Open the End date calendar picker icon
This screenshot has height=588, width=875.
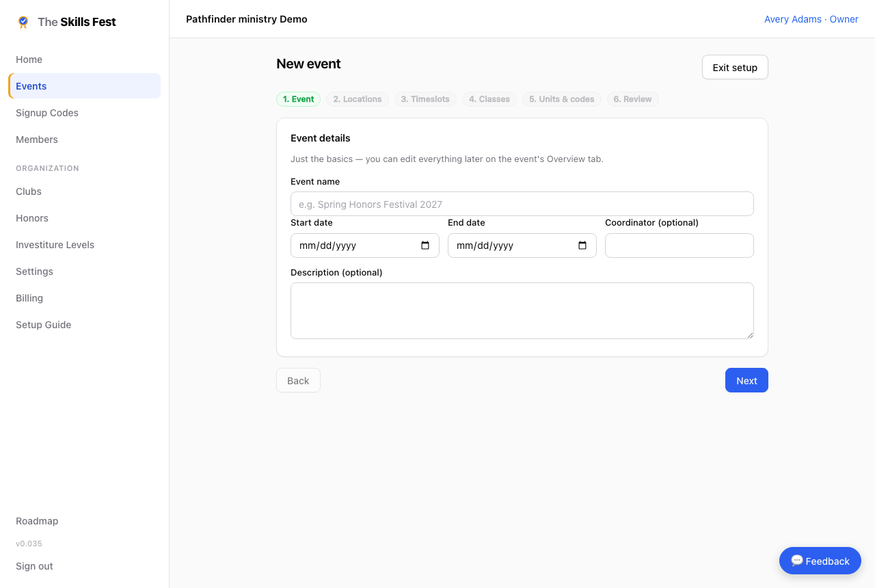(582, 245)
